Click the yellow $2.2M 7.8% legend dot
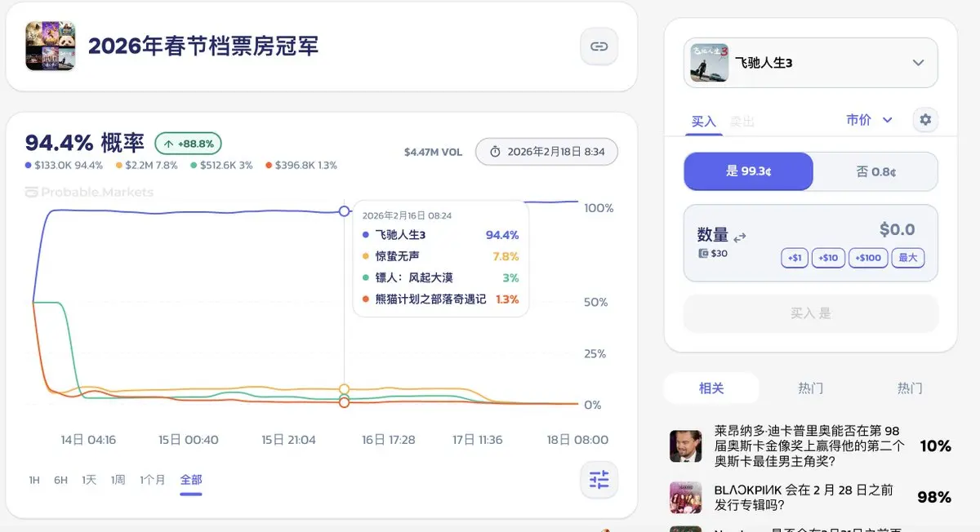980x532 pixels. coord(119,166)
